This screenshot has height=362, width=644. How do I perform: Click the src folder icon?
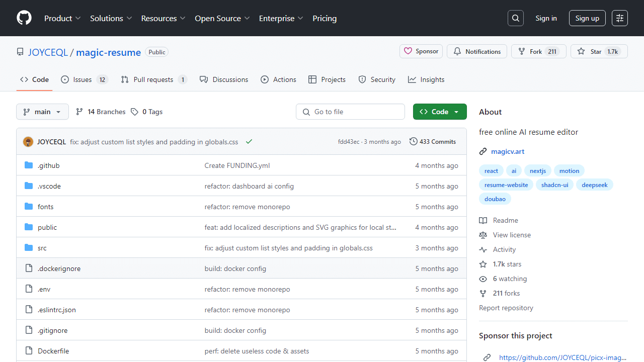pyautogui.click(x=29, y=248)
